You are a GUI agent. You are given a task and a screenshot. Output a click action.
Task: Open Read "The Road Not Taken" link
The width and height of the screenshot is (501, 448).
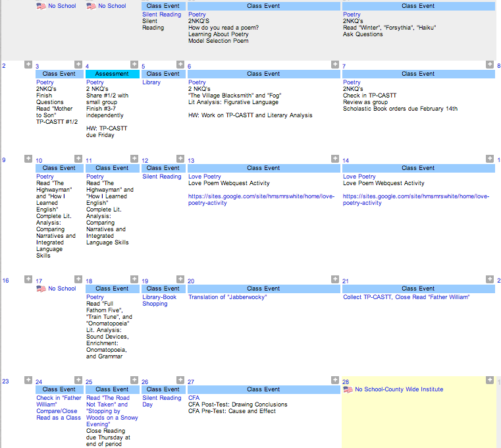[112, 411]
